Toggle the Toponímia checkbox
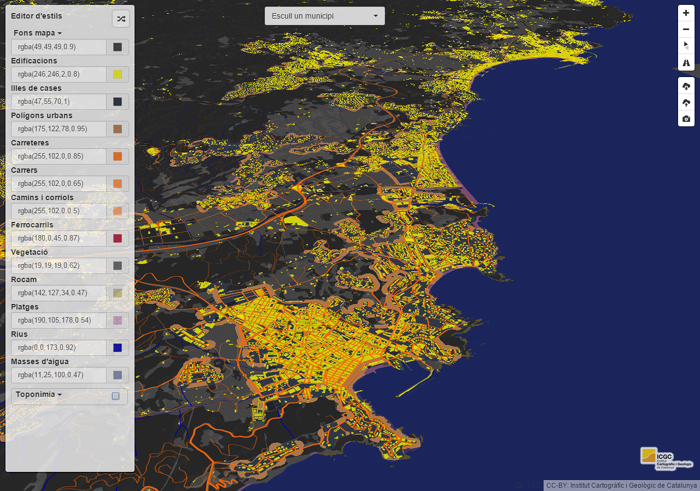The width and height of the screenshot is (700, 491). click(116, 396)
